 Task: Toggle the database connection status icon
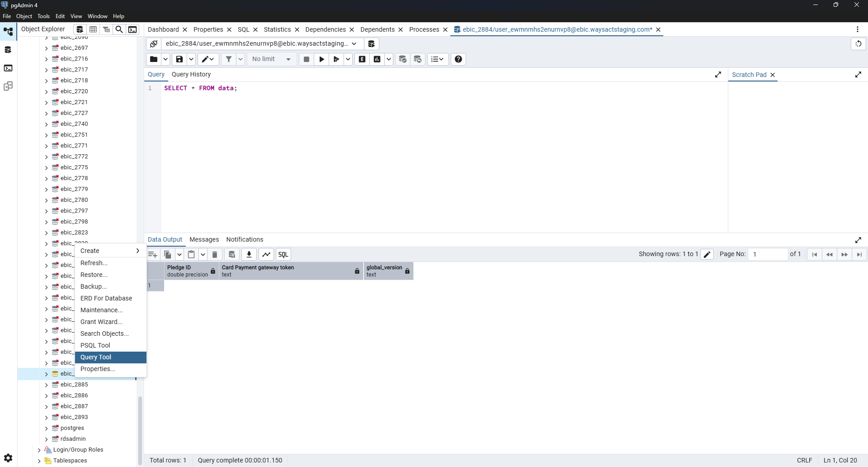[x=154, y=44]
